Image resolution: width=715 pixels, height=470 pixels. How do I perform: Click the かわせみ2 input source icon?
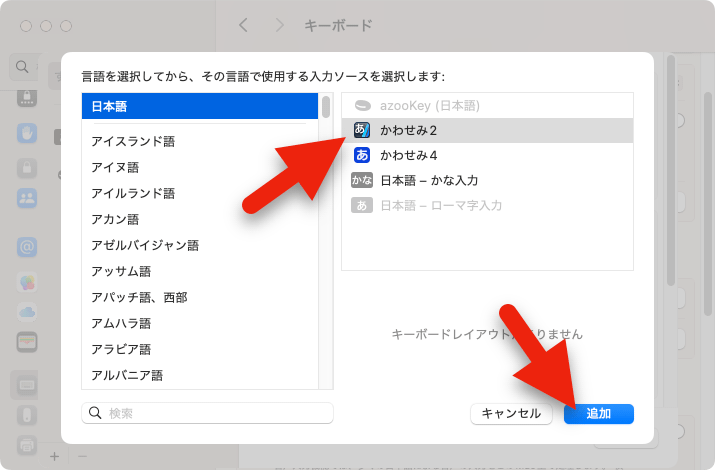[361, 130]
